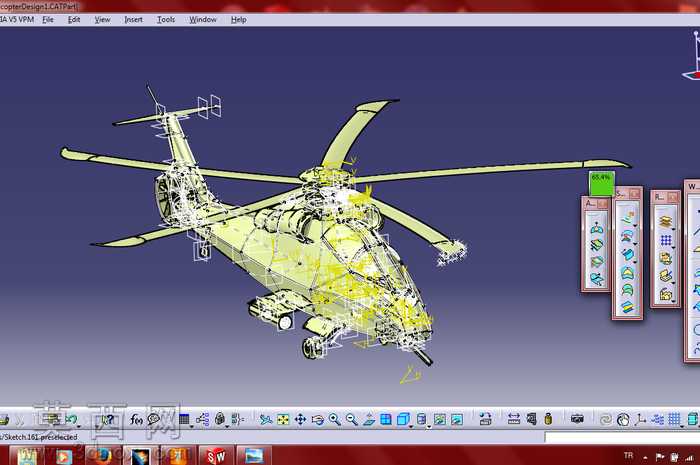Open the Formula f(x) editor

(x=136, y=419)
